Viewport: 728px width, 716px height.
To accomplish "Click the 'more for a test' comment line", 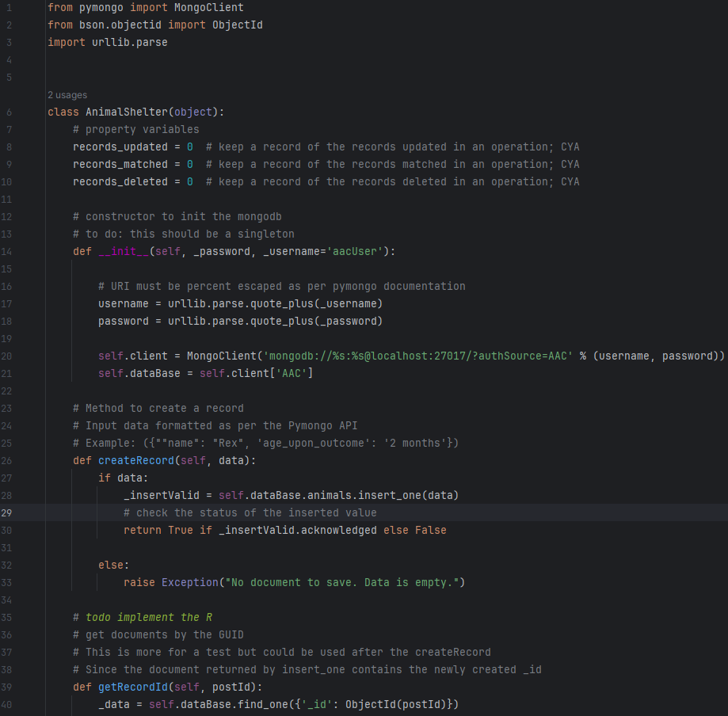I will pos(281,652).
